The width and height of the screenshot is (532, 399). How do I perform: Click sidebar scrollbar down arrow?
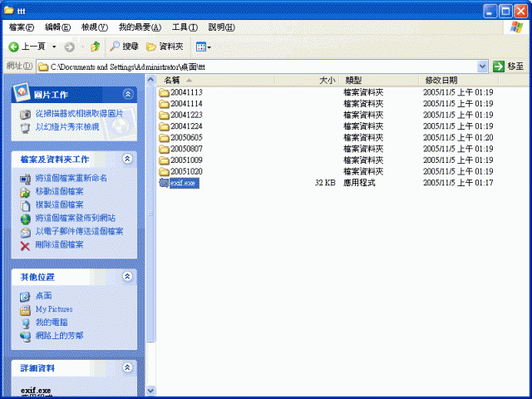[x=150, y=391]
